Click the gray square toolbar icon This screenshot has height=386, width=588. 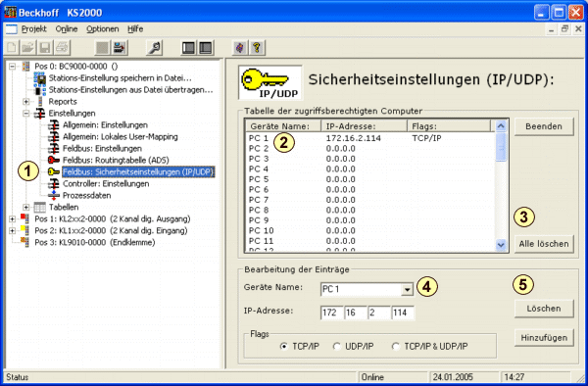coord(102,48)
